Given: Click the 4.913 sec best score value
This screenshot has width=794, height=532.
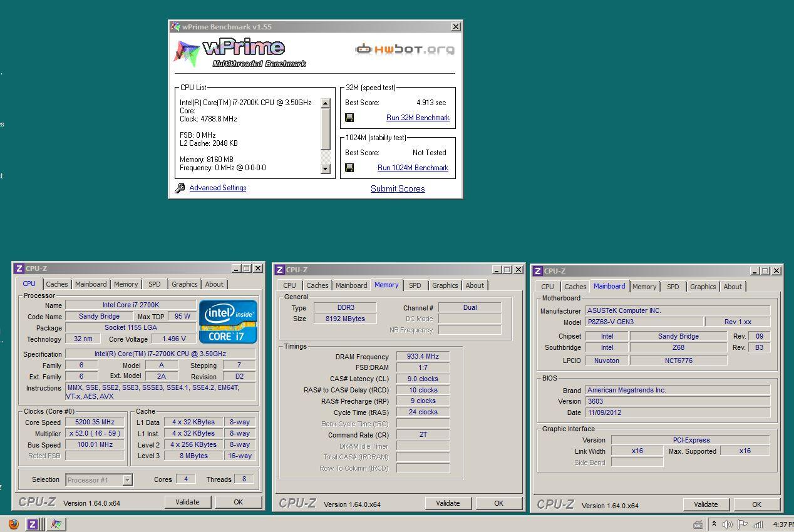Looking at the screenshot, I should (431, 103).
